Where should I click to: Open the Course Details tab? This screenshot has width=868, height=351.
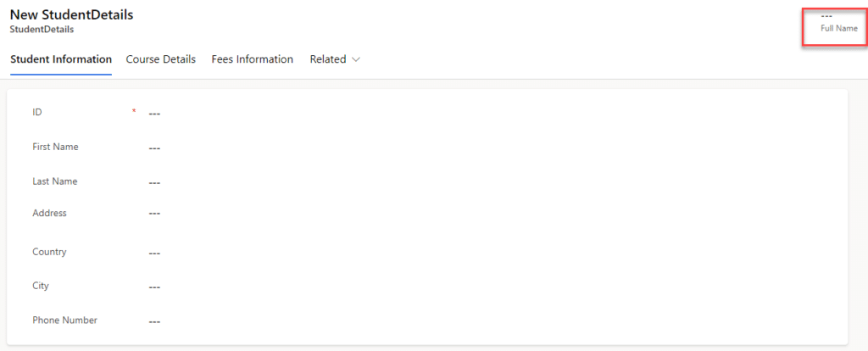pos(161,59)
